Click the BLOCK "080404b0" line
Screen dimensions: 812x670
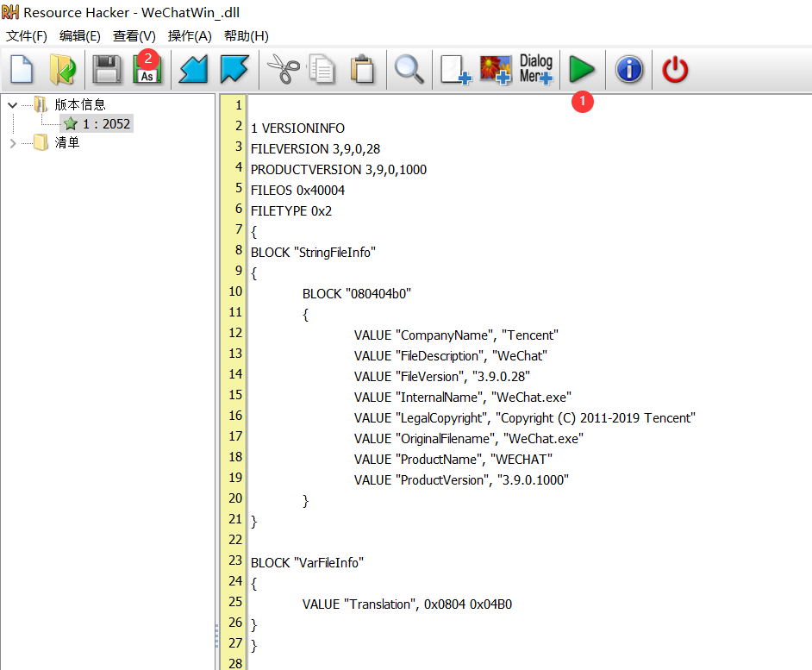[357, 294]
